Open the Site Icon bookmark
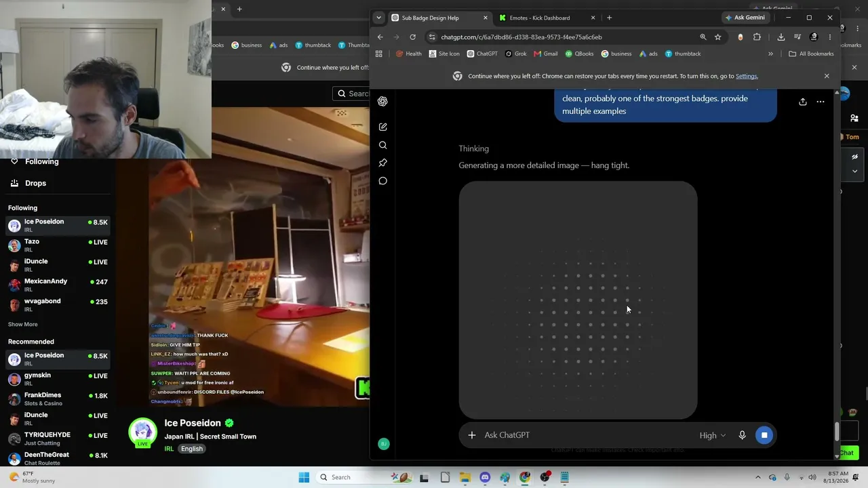 pyautogui.click(x=444, y=54)
